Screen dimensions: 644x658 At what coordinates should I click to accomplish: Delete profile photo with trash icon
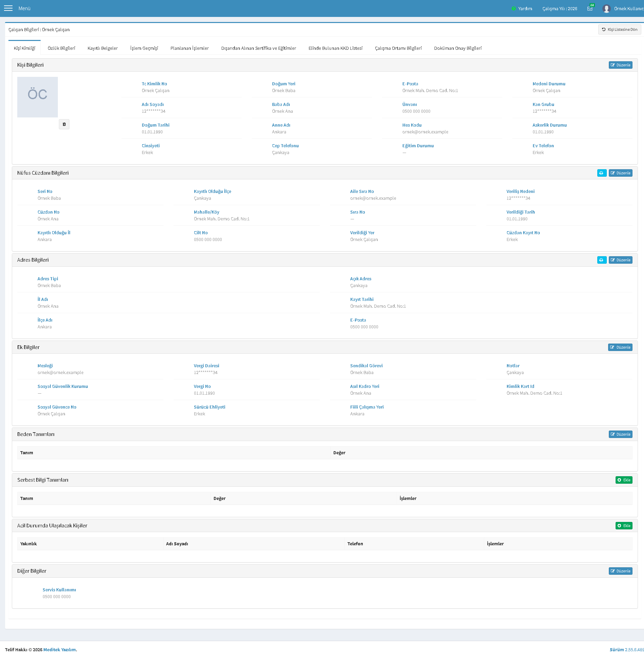64,124
